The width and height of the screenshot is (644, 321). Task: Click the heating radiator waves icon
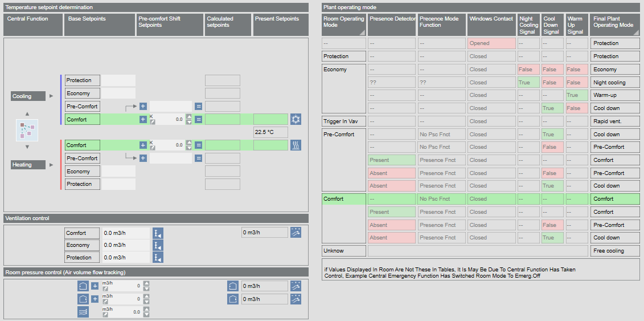click(x=296, y=145)
